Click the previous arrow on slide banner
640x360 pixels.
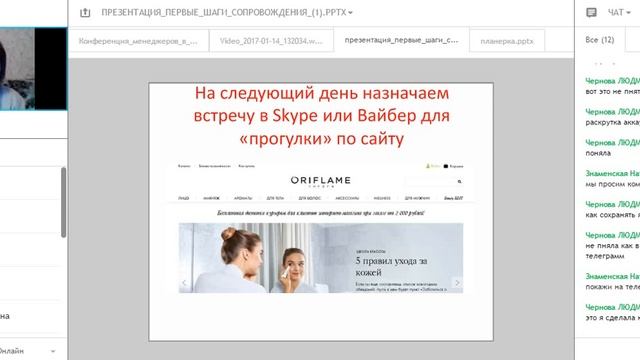184,282
